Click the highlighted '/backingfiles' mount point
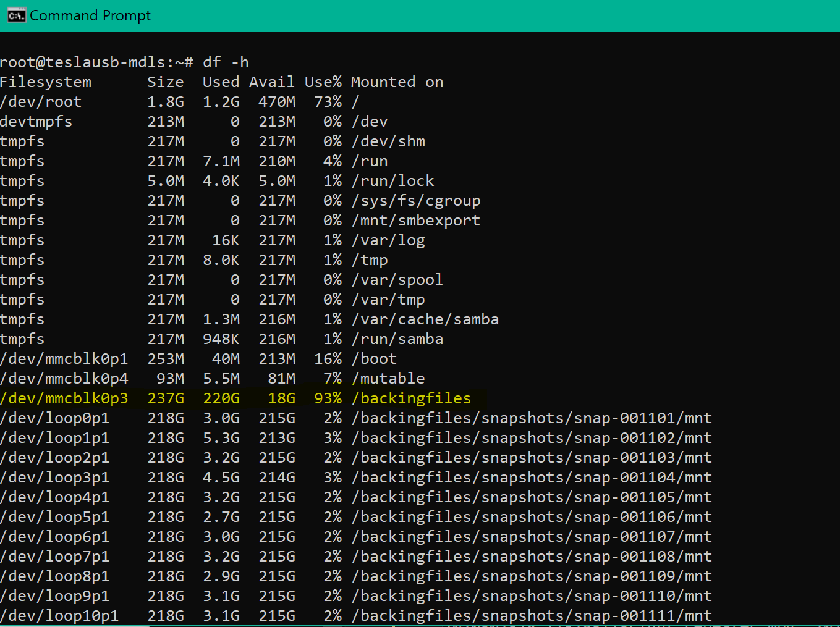Screen dimensions: 840x627 411,398
